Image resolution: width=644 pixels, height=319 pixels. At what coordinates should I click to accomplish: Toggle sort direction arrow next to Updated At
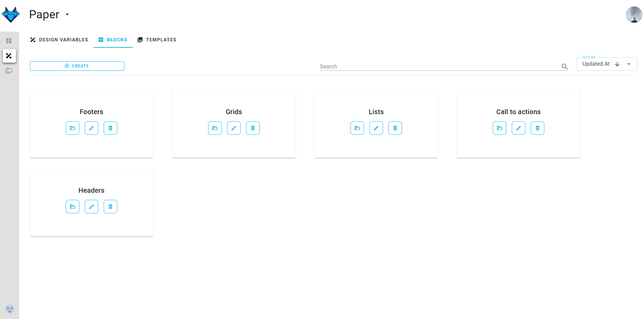pyautogui.click(x=617, y=64)
